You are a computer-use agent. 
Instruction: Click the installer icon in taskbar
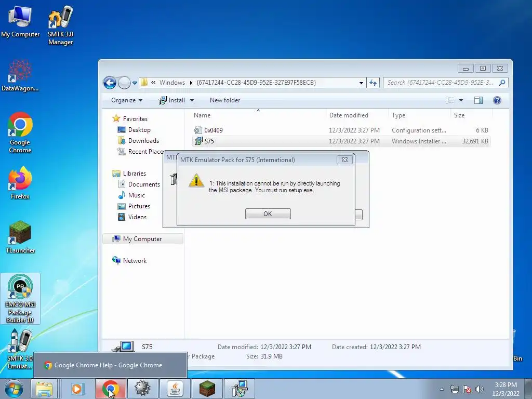point(240,389)
